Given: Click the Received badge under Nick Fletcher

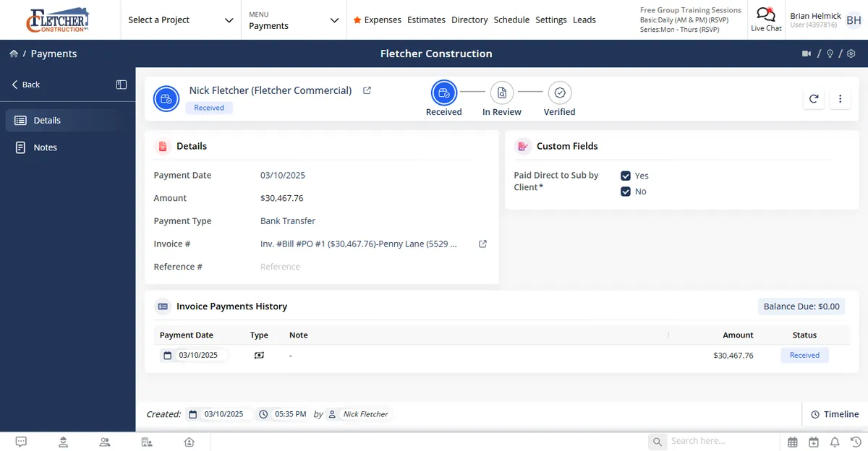Looking at the screenshot, I should [x=209, y=108].
